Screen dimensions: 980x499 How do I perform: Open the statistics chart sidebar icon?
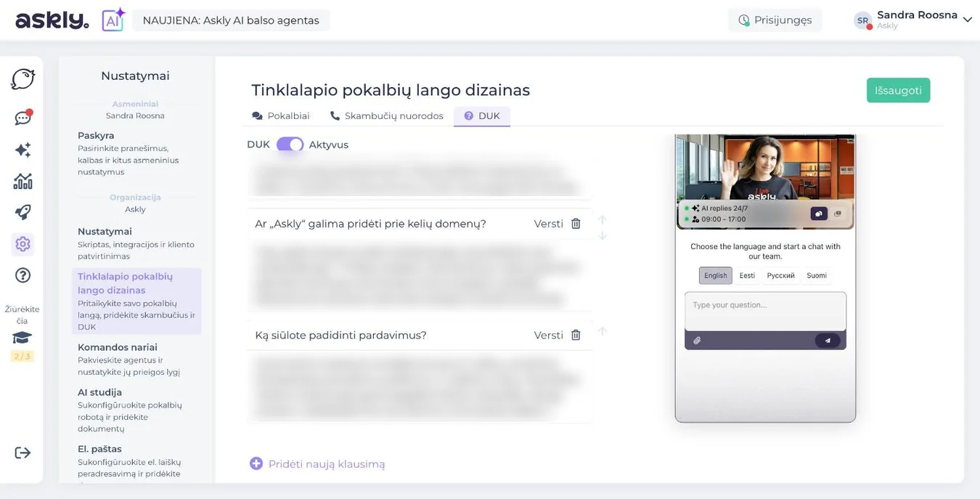click(23, 181)
